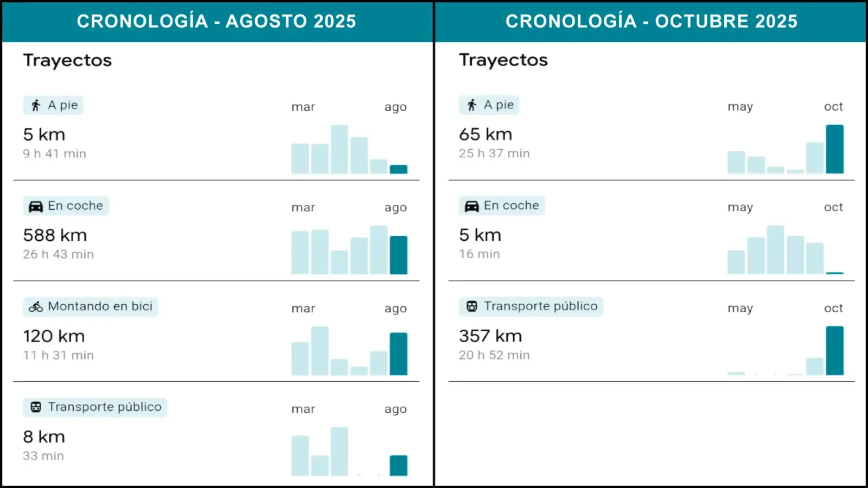
Task: Select the highlighted August bar for walking
Action: (398, 169)
